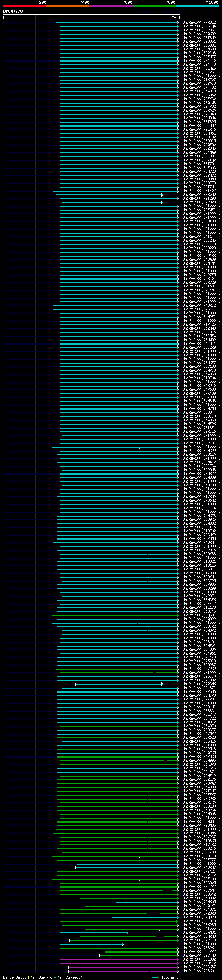Click hit label UniRef100_P54870
This screenshot has width=222, height=980.
pyautogui.click(x=199, y=726)
